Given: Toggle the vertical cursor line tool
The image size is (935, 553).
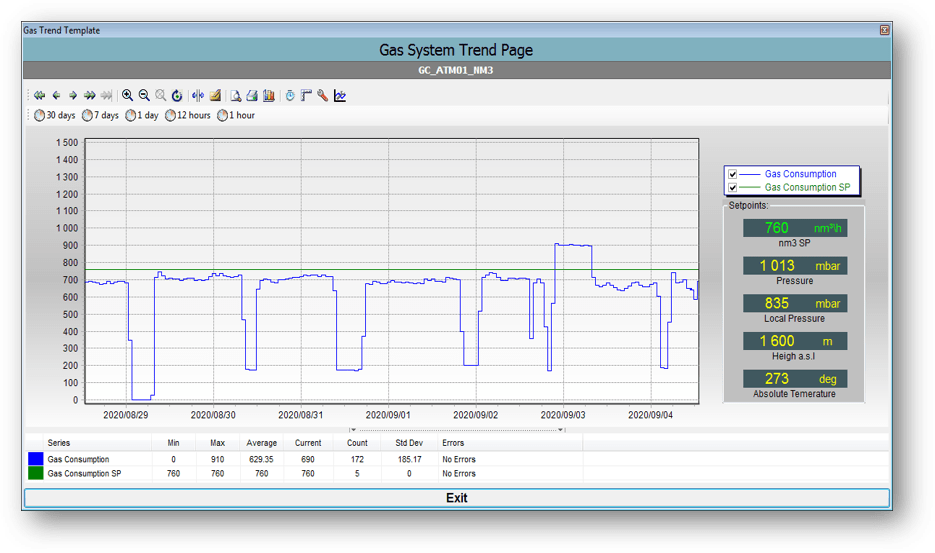Looking at the screenshot, I should [198, 95].
